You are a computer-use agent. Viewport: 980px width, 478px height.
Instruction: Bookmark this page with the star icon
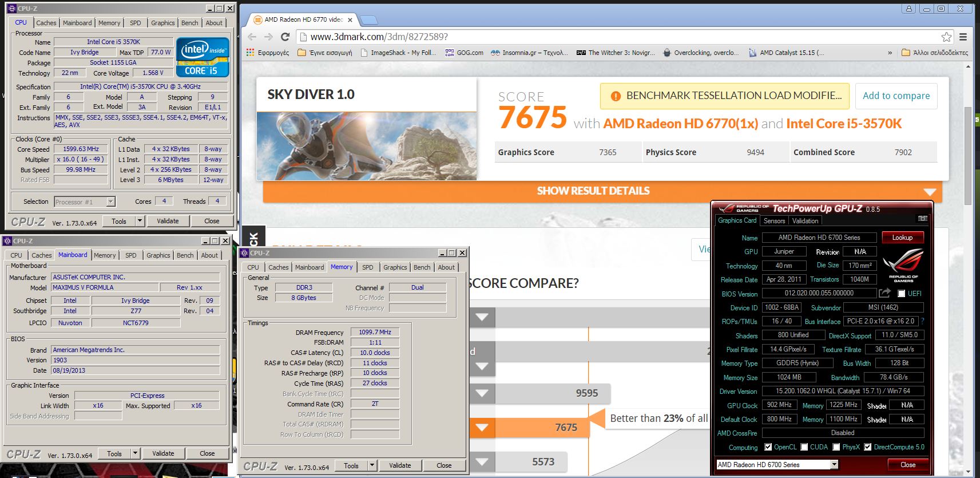click(947, 37)
